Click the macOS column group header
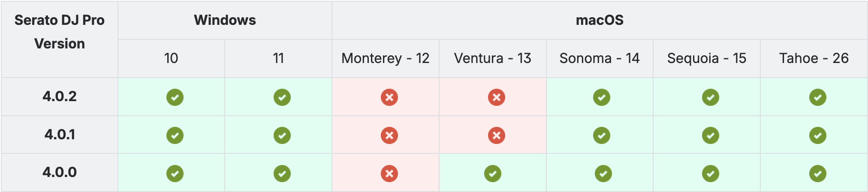Screen dimensions: 868x192 coord(600,20)
